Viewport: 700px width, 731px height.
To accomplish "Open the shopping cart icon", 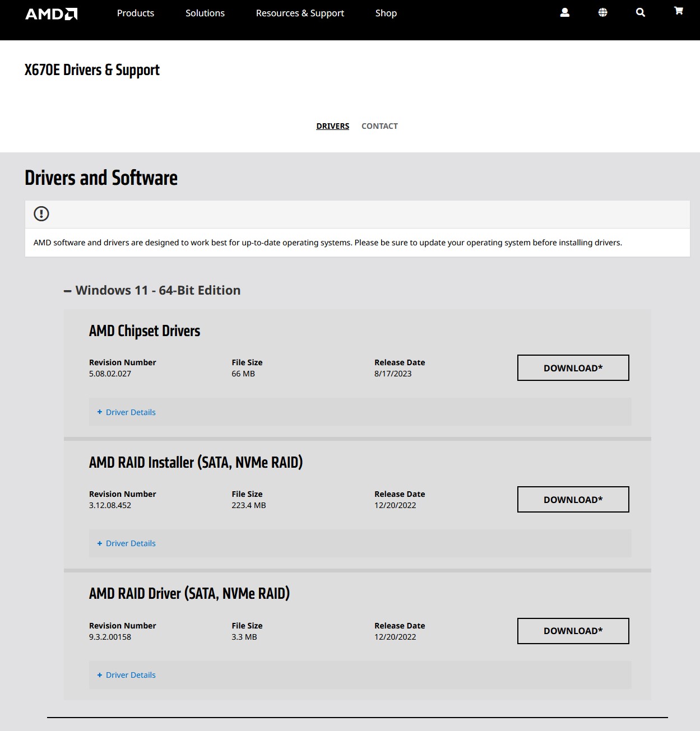I will 678,11.
